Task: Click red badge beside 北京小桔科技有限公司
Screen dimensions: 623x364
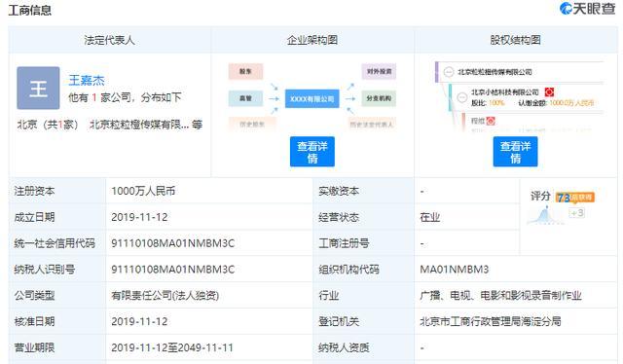Action: click(x=549, y=92)
